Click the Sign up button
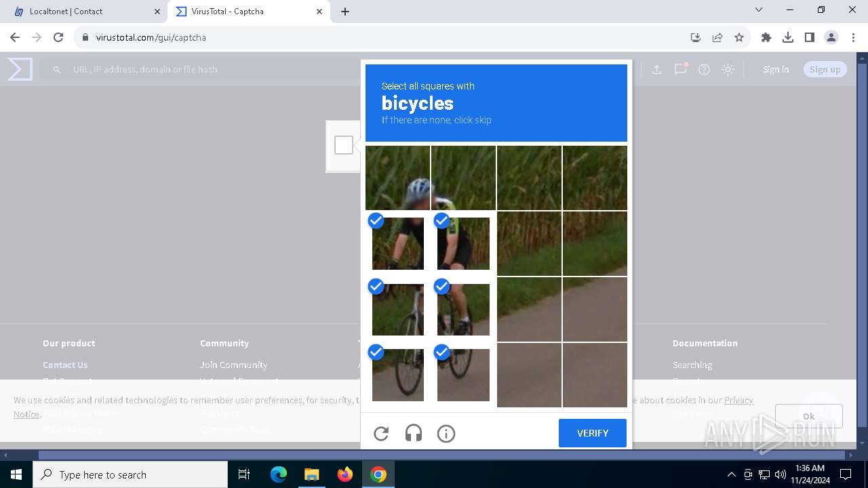 click(x=825, y=69)
